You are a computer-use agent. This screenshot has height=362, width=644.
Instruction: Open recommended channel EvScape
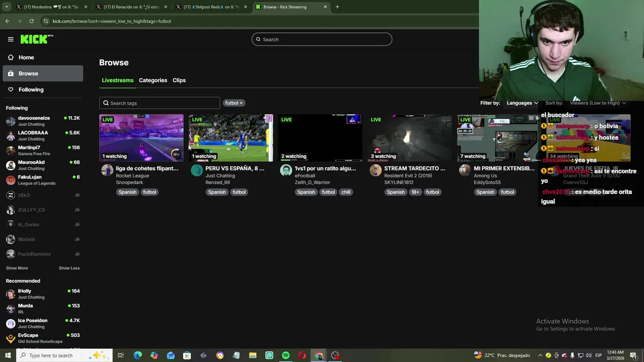pos(43,338)
